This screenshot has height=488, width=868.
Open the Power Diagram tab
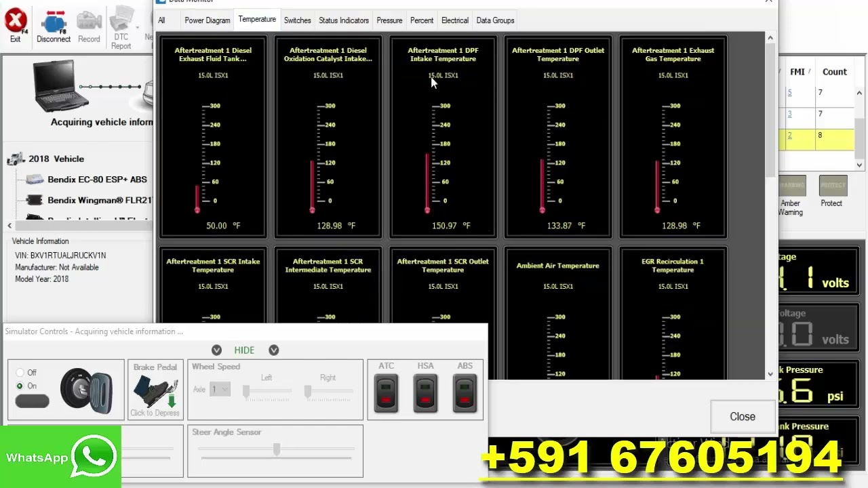click(x=208, y=20)
